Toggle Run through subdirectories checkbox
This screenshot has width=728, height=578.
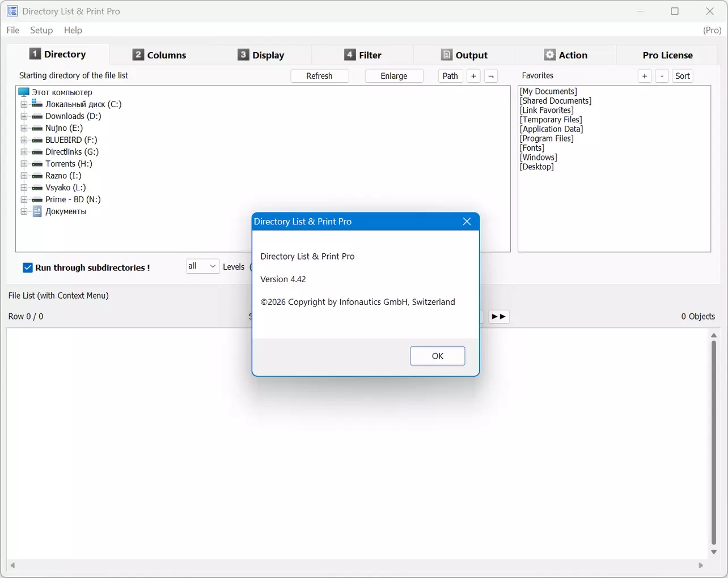pyautogui.click(x=28, y=267)
